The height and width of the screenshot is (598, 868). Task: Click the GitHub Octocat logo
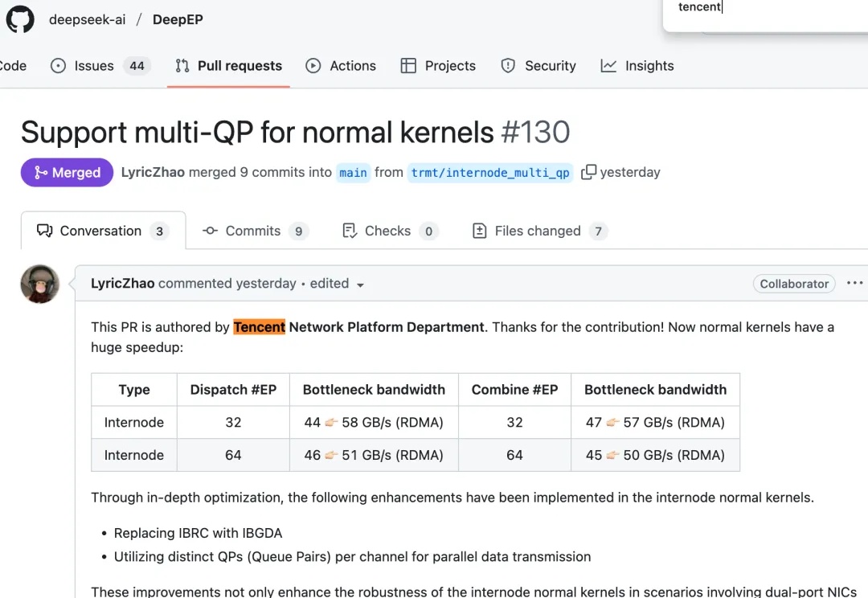(x=20, y=18)
